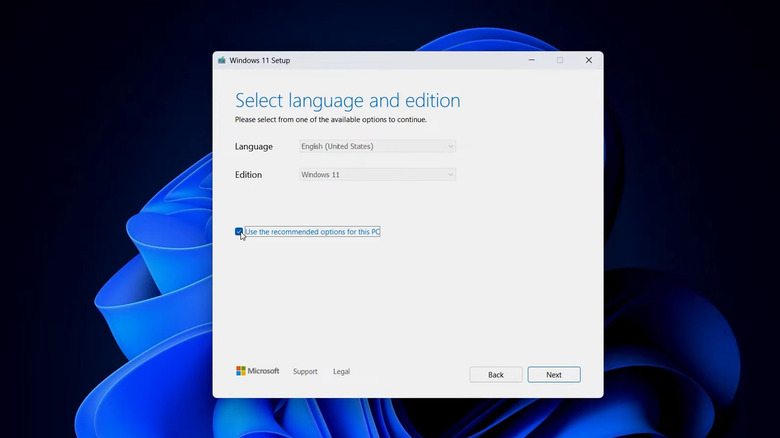Open the Language dropdown

point(378,146)
